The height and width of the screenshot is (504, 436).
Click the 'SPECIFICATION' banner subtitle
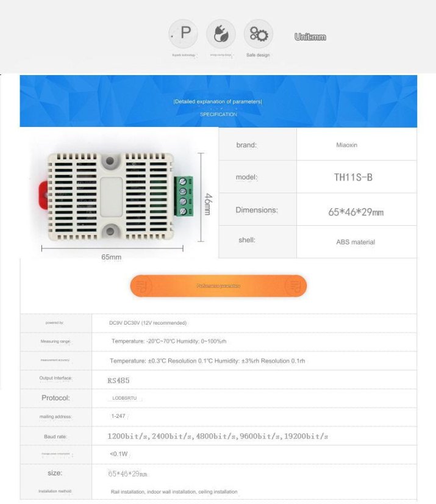[218, 115]
